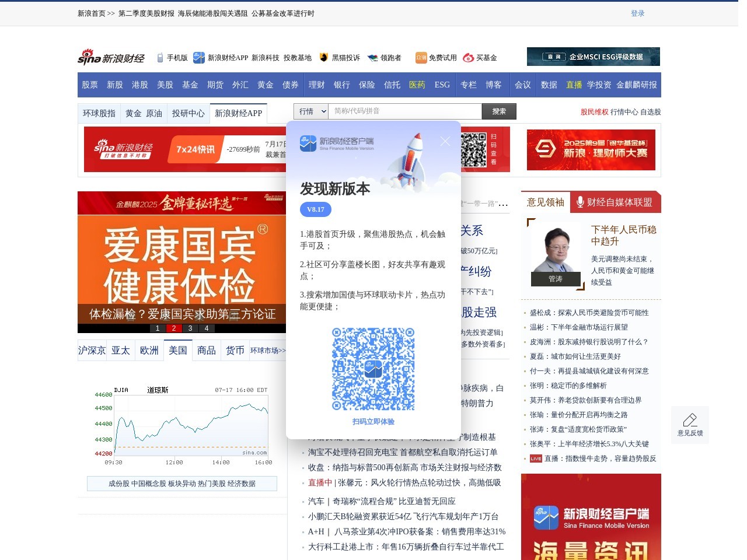Switch to the 商品 market tab

pos(206,350)
